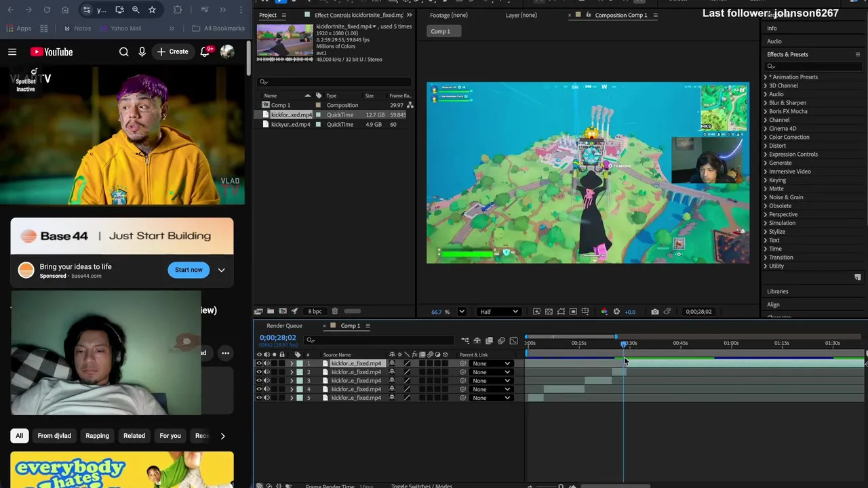Expand layer 4 properties in timeline
868x488 pixels.
[x=292, y=389]
